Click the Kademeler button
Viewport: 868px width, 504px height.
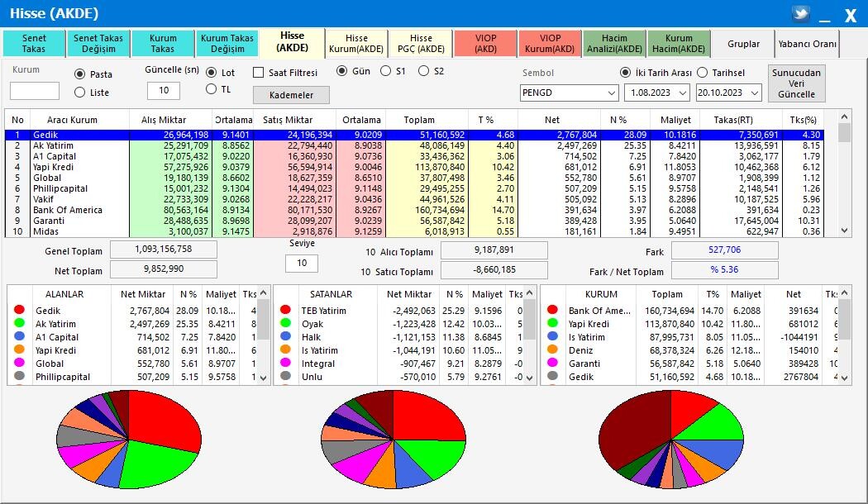(291, 95)
